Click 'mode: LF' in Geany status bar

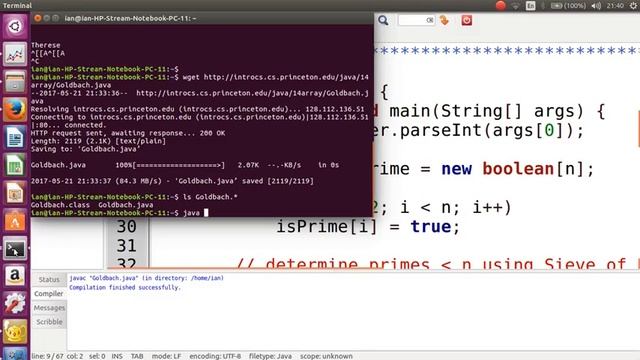pyautogui.click(x=167, y=356)
